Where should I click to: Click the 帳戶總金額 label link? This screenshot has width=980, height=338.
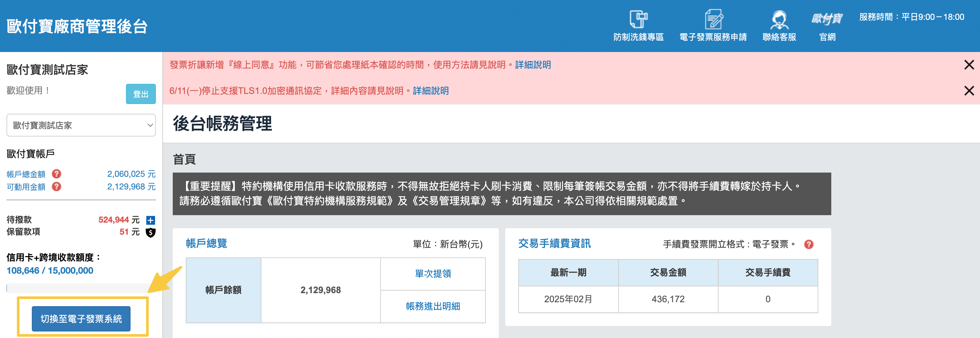[x=26, y=174]
